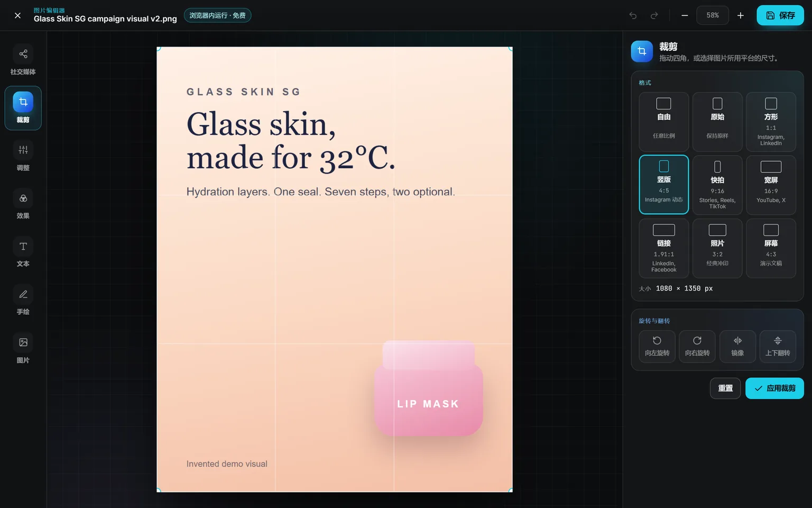This screenshot has width=812, height=508.
Task: Open the 调整 adjustments tool
Action: (23, 156)
